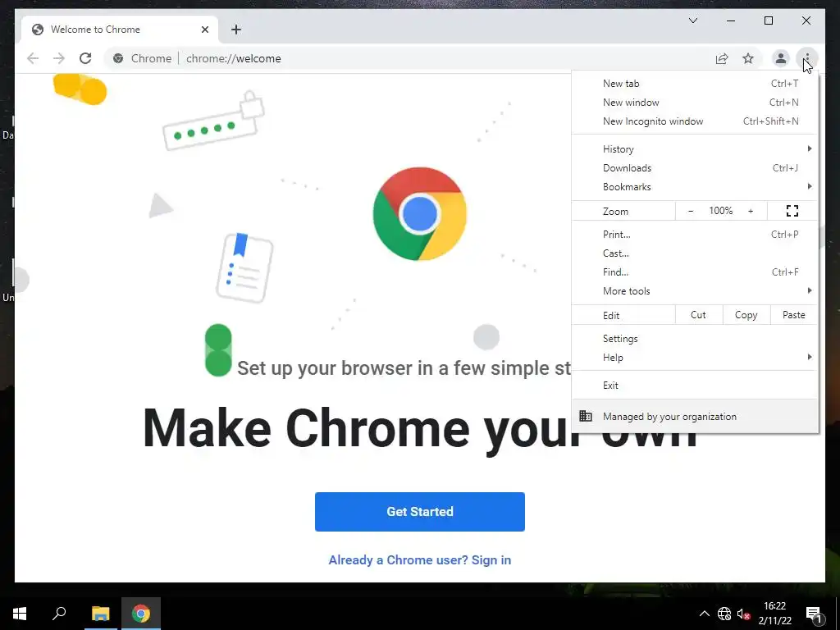Viewport: 840px width, 630px height.
Task: Expand the History submenu
Action: (695, 149)
